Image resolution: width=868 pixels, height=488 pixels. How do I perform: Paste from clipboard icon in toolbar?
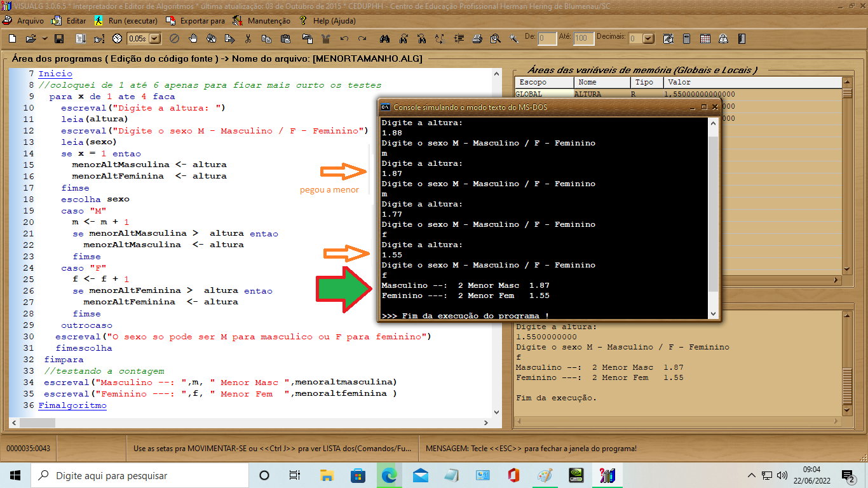pyautogui.click(x=285, y=39)
